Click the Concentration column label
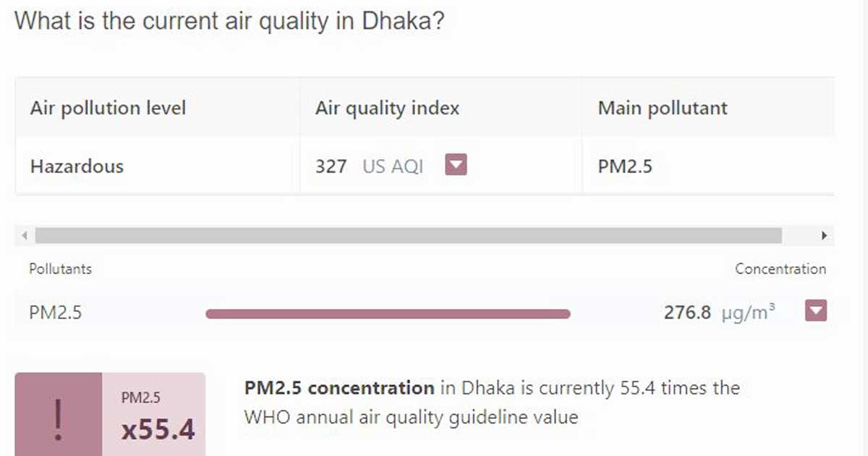The width and height of the screenshot is (868, 456). pyautogui.click(x=780, y=269)
